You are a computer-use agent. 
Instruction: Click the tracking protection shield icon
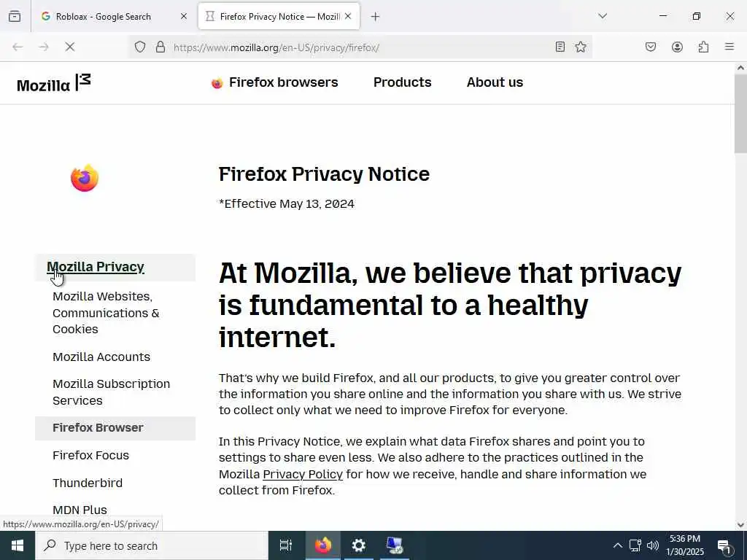click(x=140, y=47)
